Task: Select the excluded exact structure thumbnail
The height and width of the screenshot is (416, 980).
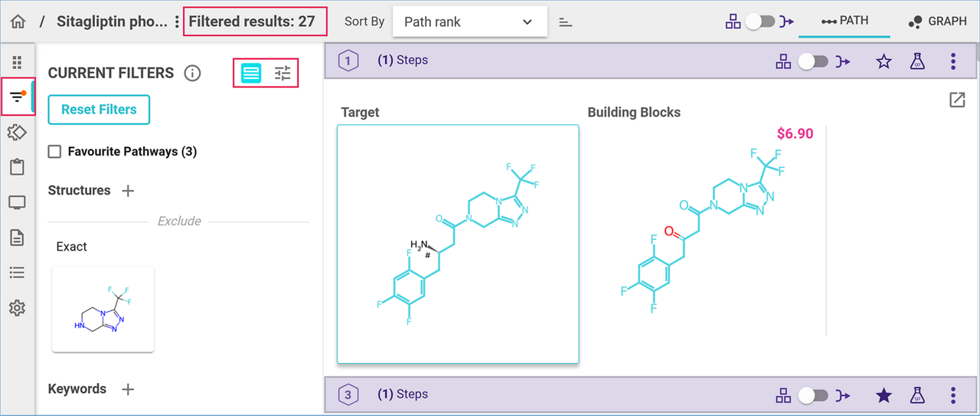Action: [103, 310]
